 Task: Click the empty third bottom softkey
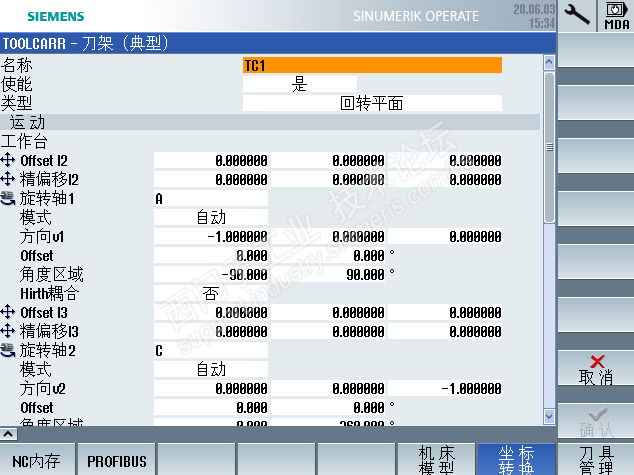[196, 460]
